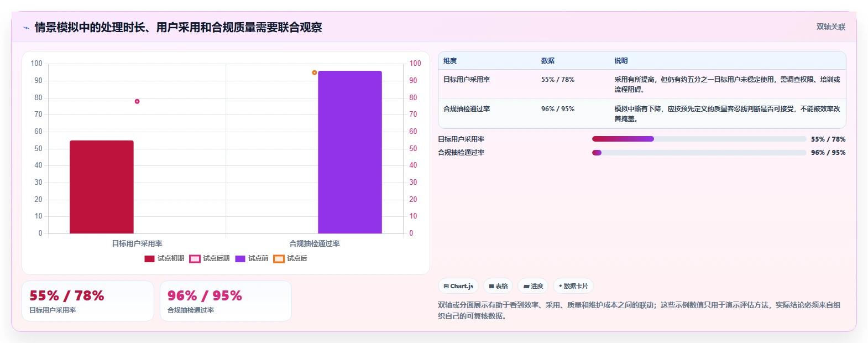Click the 55% / 78% table cell
Image resolution: width=868 pixels, height=343 pixels.
558,80
